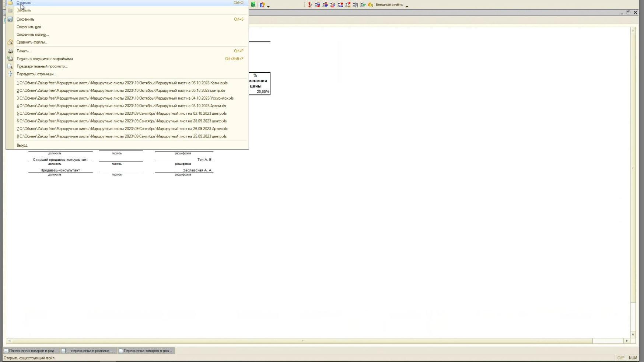Viewport: 644px width, 362px height.
Task: Click the Старший продавец-консультант text
Action: click(60, 160)
